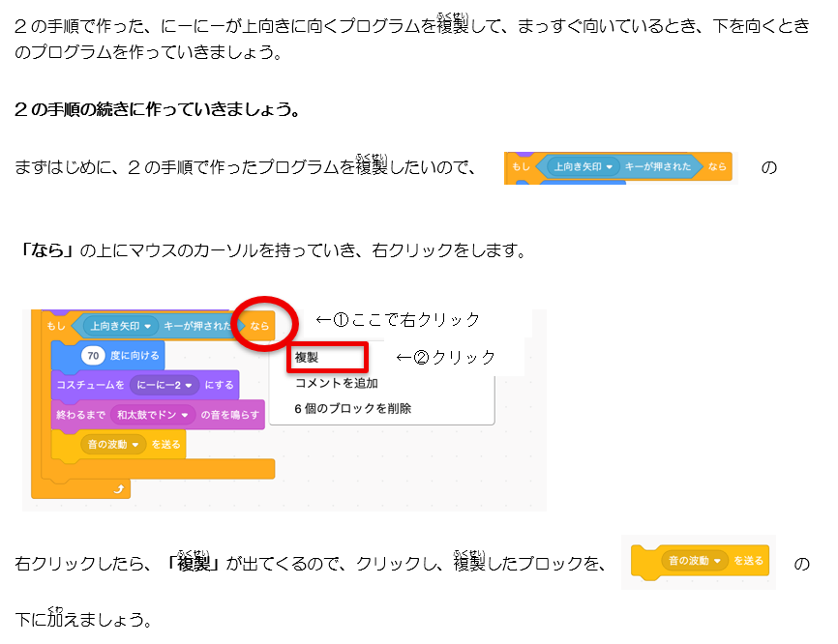Click the 'キーが押された' condition in main script
Viewport: 838px width, 644px height.
click(x=197, y=326)
